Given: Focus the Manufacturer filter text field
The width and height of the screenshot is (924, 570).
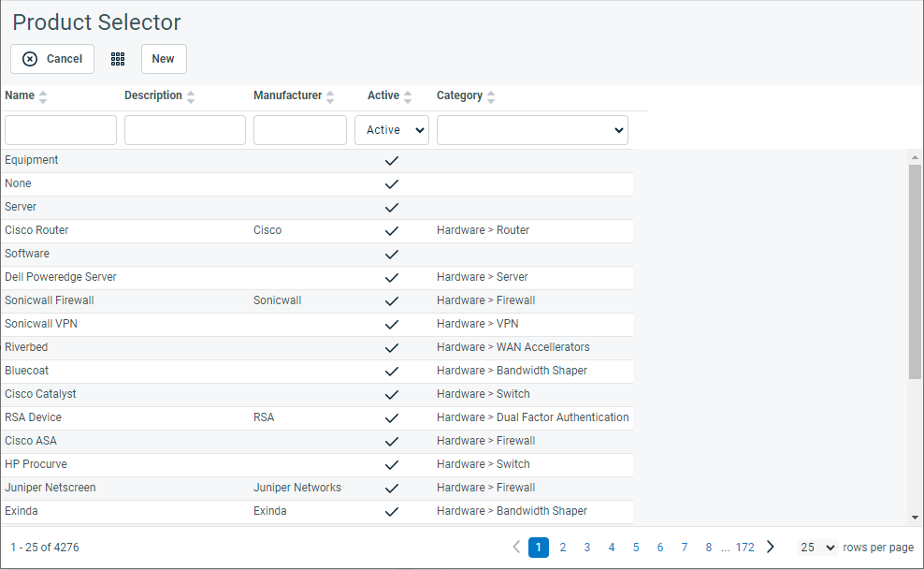Looking at the screenshot, I should pyautogui.click(x=300, y=130).
